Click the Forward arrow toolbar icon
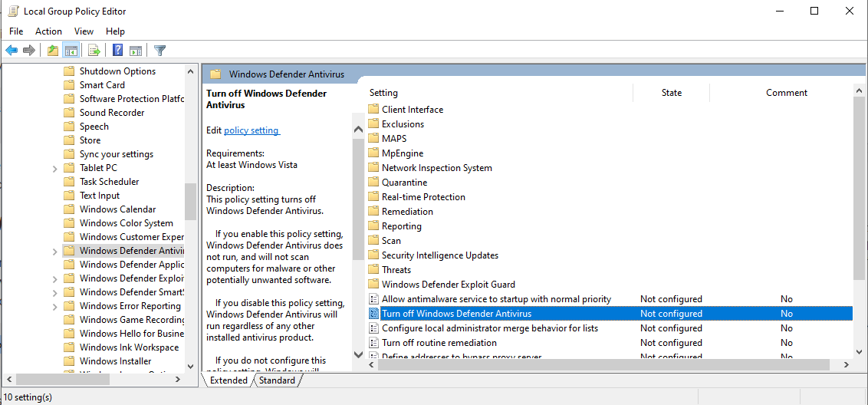This screenshot has width=868, height=405. [x=29, y=51]
